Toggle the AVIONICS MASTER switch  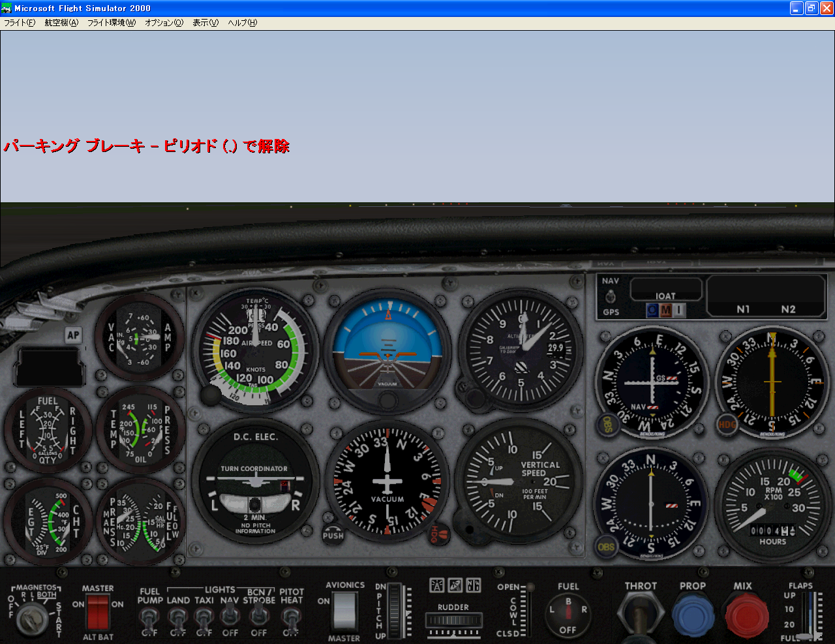click(x=344, y=611)
